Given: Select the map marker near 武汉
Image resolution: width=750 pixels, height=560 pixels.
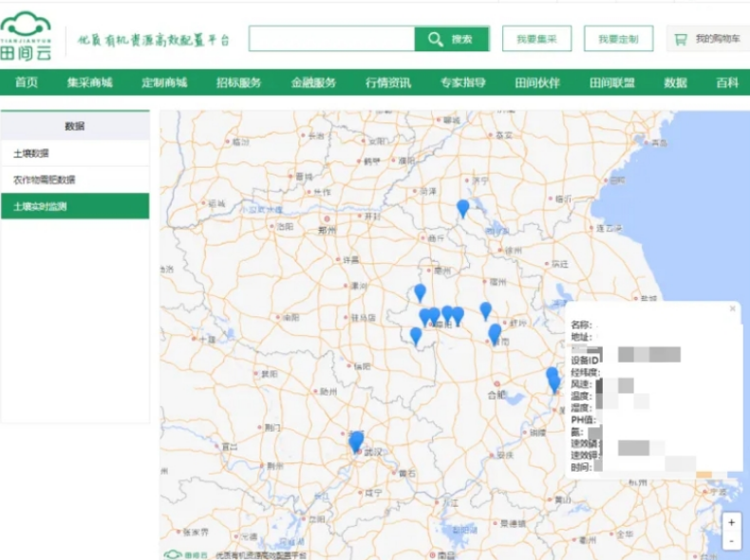Looking at the screenshot, I should (356, 440).
